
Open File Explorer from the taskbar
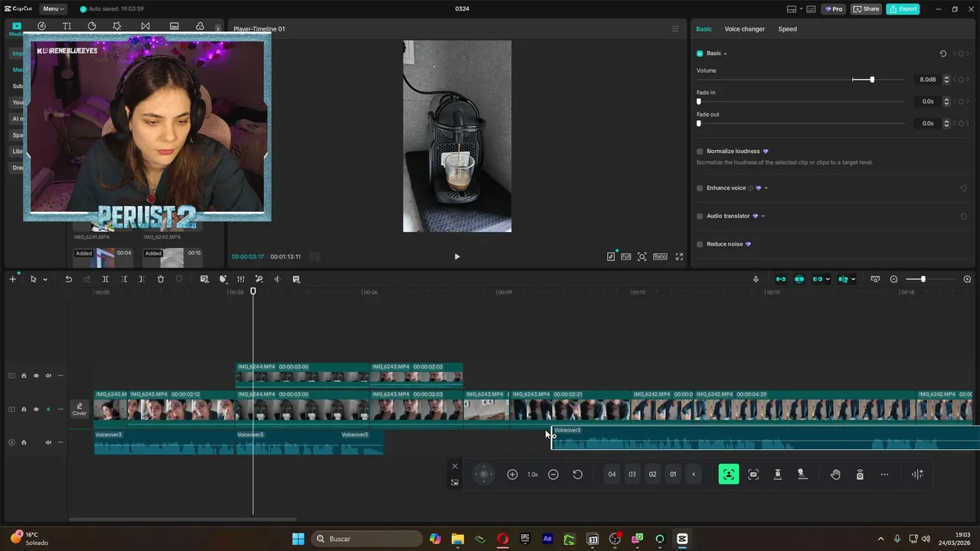457,539
